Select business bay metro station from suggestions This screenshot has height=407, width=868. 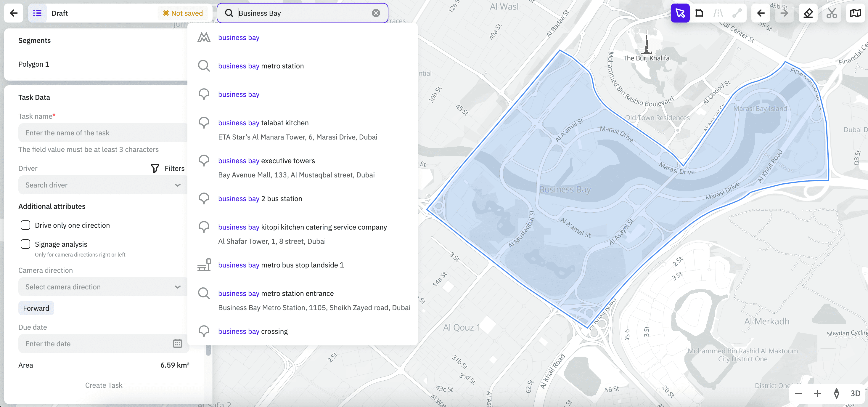[261, 66]
